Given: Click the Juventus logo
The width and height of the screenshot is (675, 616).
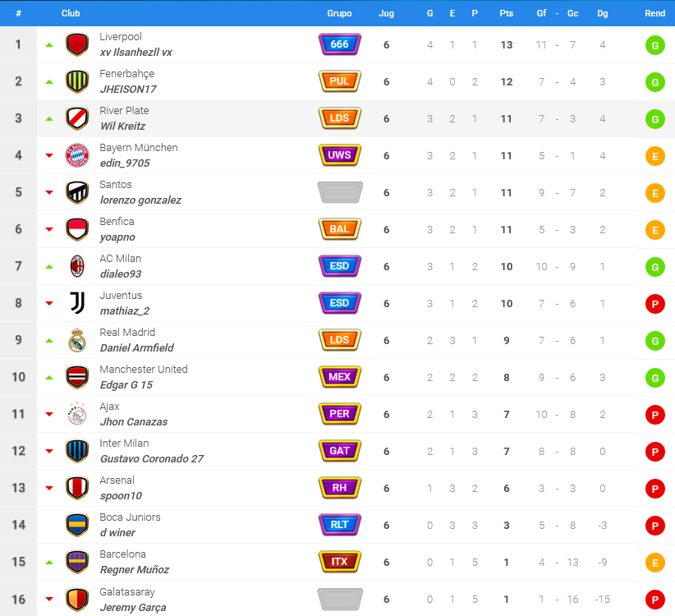Looking at the screenshot, I should click(77, 303).
